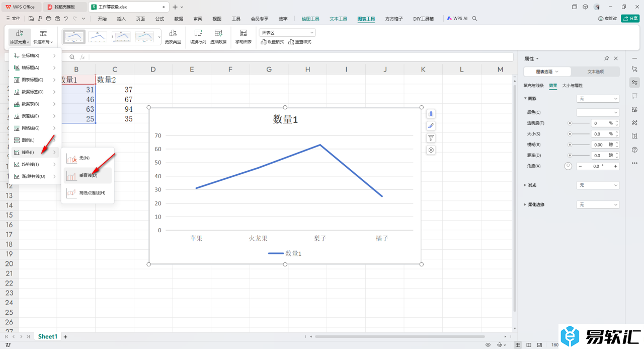Click the 重置样式 reset style button
644x349 pixels.
(300, 42)
